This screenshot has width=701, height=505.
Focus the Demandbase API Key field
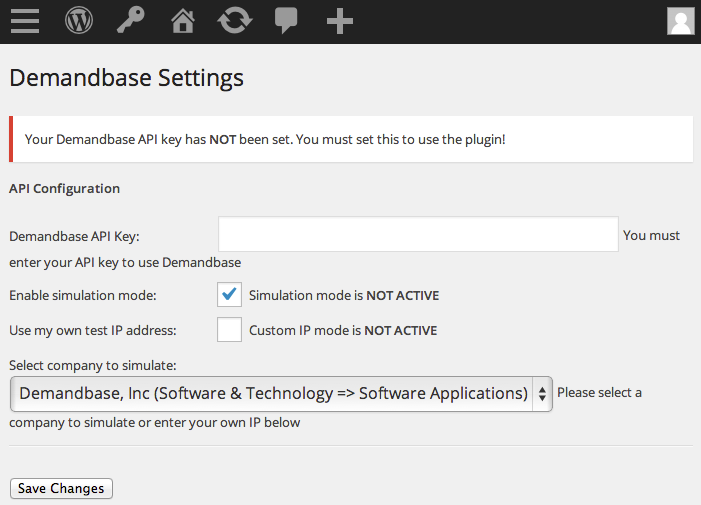coord(418,234)
